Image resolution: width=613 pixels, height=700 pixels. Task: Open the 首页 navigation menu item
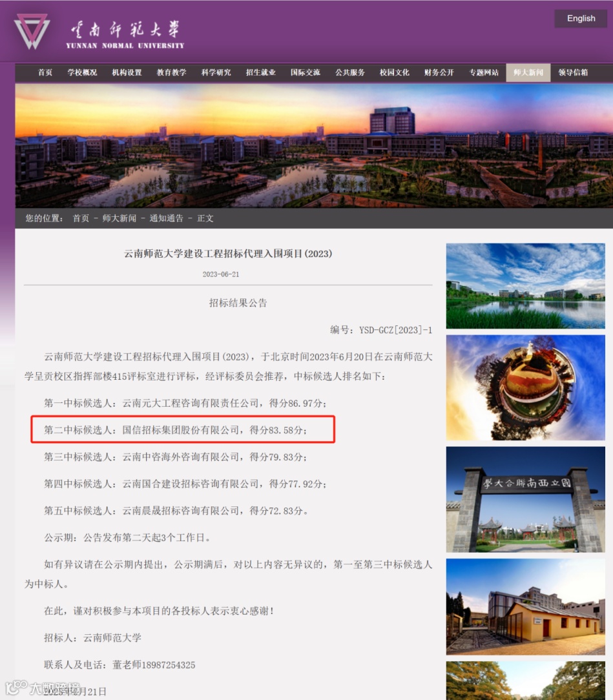45,72
